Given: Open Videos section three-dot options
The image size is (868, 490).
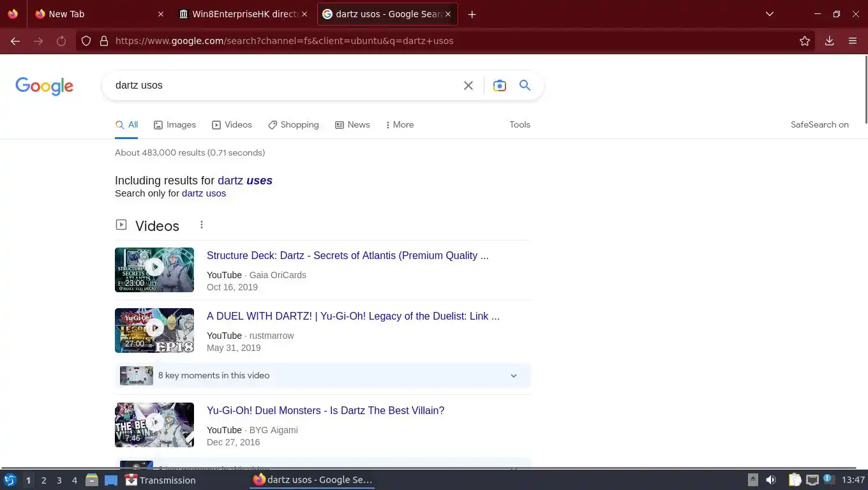Looking at the screenshot, I should click(x=202, y=225).
